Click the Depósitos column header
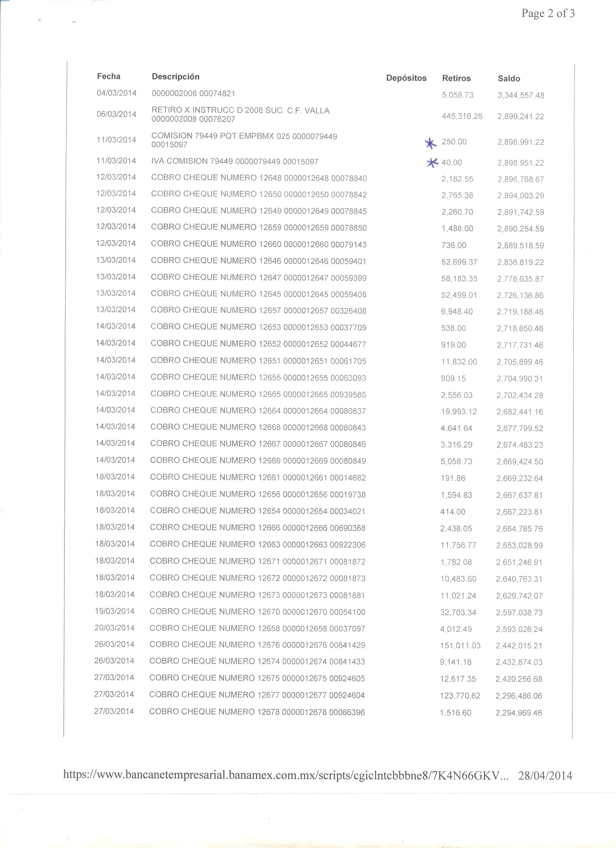Viewport: 616px width, 848px height. tap(406, 78)
